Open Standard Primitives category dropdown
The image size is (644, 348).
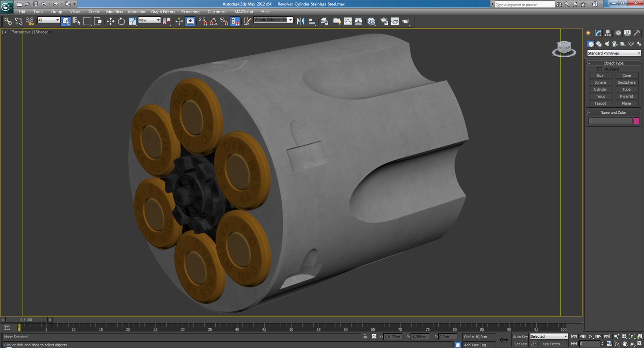(x=614, y=53)
